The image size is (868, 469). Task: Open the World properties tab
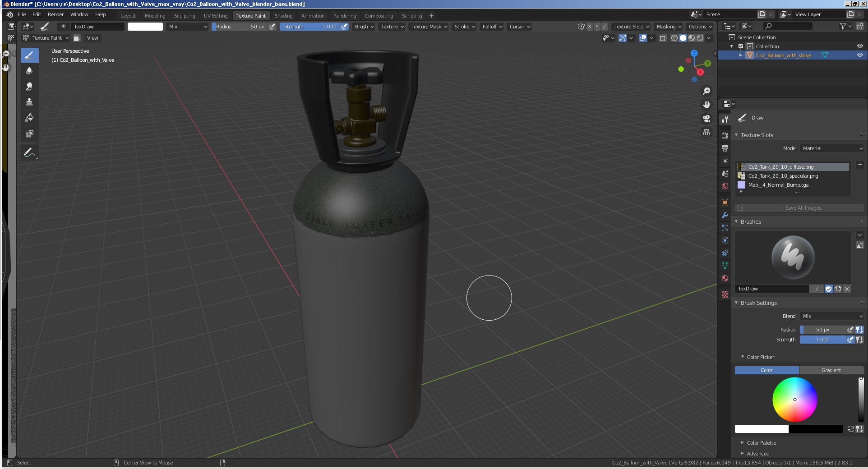pyautogui.click(x=725, y=186)
